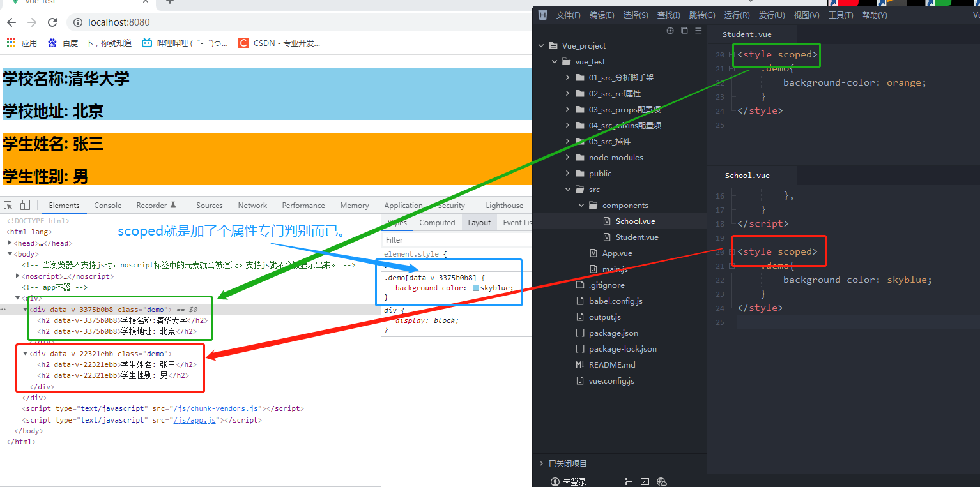Open the 查找(I) menu
Image resolution: width=980 pixels, height=487 pixels.
point(669,15)
